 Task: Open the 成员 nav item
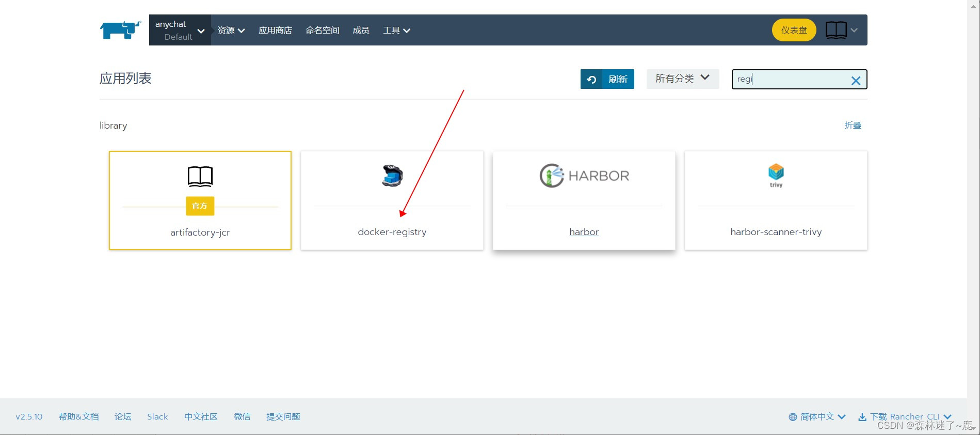point(361,30)
